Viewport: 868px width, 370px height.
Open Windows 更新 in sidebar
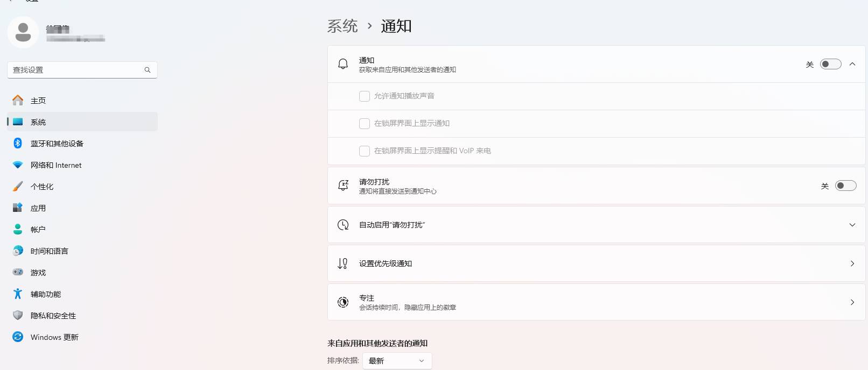(82, 337)
